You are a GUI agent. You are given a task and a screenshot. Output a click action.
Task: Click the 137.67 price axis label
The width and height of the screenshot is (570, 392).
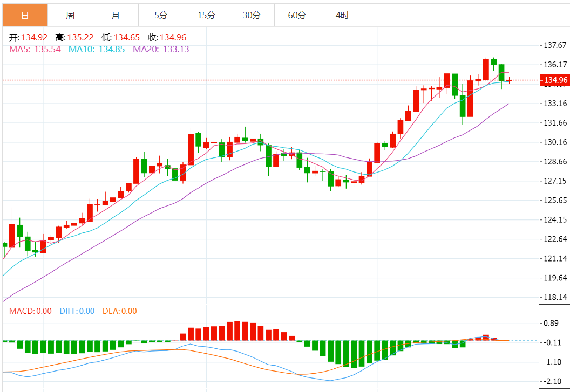555,45
